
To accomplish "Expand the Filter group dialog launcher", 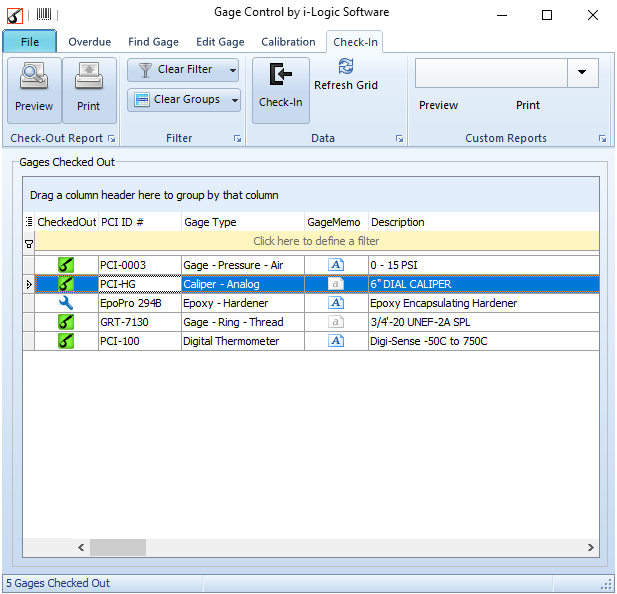I will (237, 139).
